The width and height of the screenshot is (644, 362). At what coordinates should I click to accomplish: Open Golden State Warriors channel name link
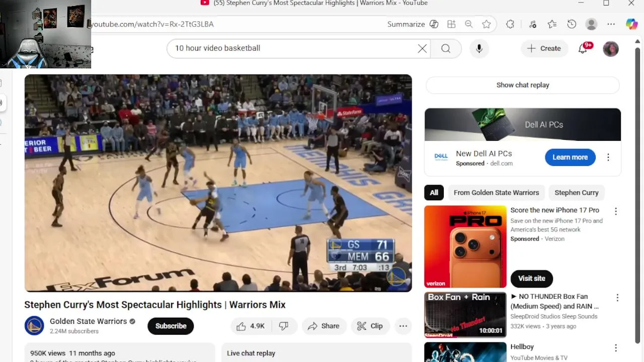pyautogui.click(x=88, y=321)
